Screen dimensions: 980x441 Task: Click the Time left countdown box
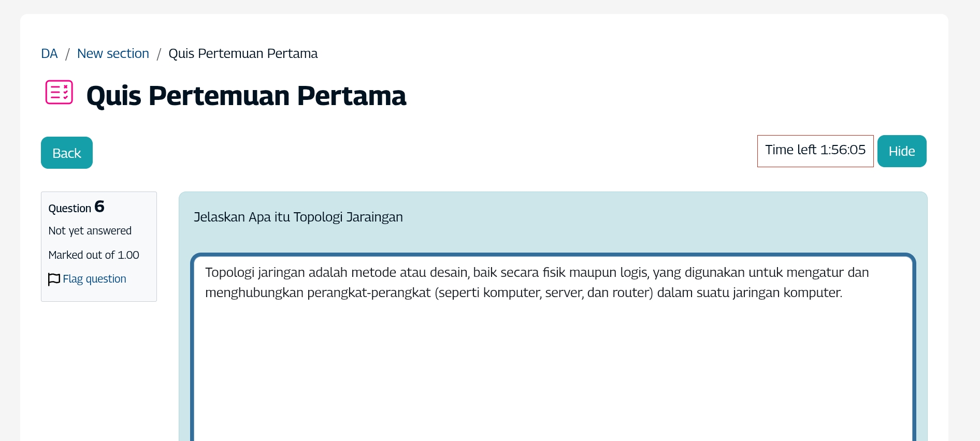(815, 151)
